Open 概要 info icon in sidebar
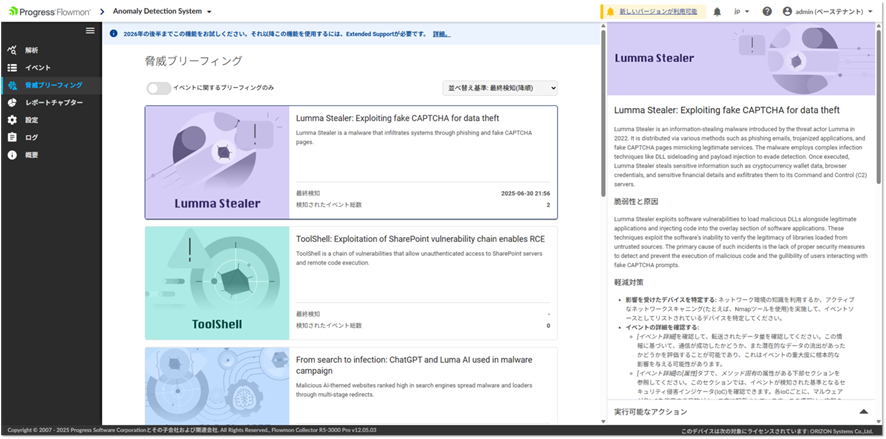The width and height of the screenshot is (886, 439). coord(13,155)
